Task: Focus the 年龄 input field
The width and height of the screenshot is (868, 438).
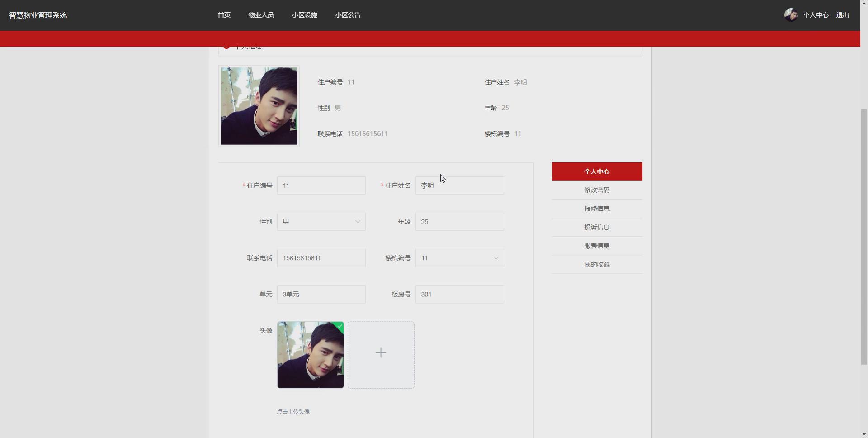Action: tap(459, 222)
